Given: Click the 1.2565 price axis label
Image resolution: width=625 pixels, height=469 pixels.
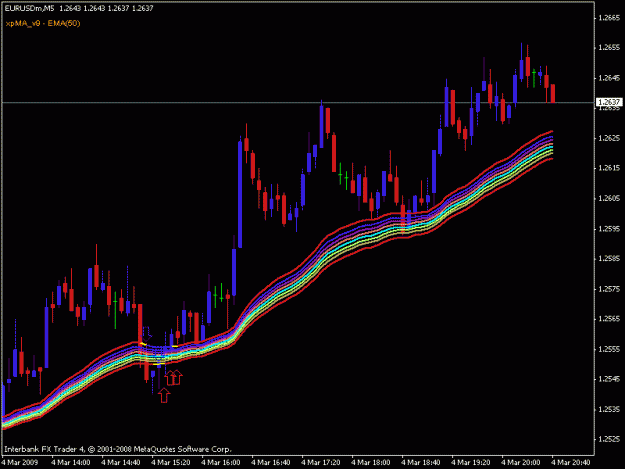Looking at the screenshot, I should [609, 318].
